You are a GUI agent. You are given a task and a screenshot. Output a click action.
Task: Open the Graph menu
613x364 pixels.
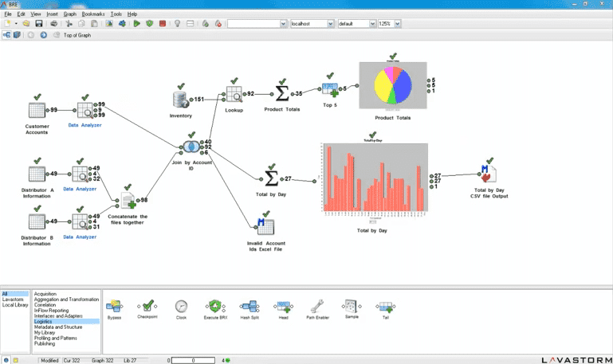(70, 14)
